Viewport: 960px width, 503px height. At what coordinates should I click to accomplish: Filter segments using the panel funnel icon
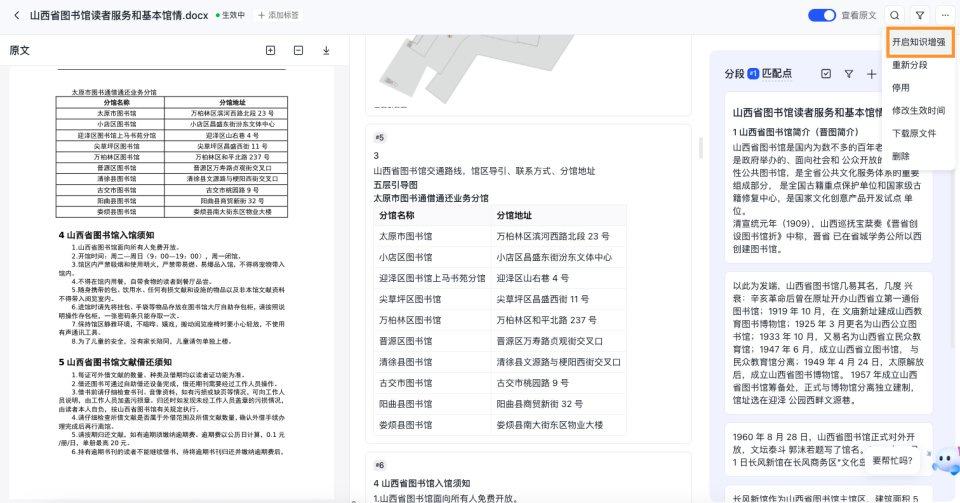click(x=848, y=74)
